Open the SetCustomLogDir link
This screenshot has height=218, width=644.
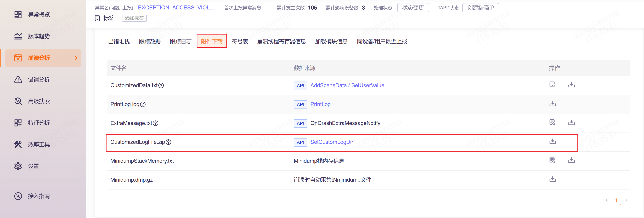(331, 142)
